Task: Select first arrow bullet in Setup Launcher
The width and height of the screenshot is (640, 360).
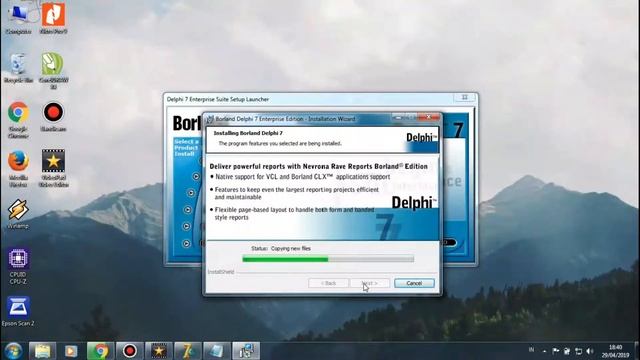Action: tap(196, 176)
